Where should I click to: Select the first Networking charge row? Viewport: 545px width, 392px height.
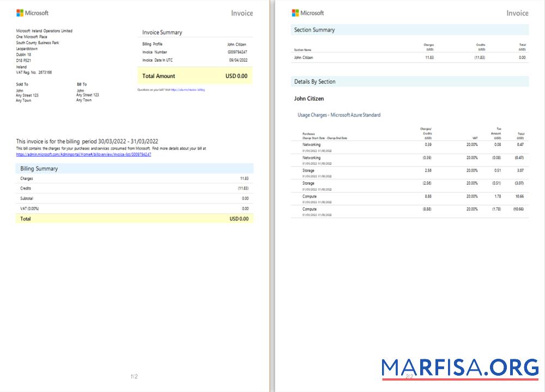pos(409,146)
